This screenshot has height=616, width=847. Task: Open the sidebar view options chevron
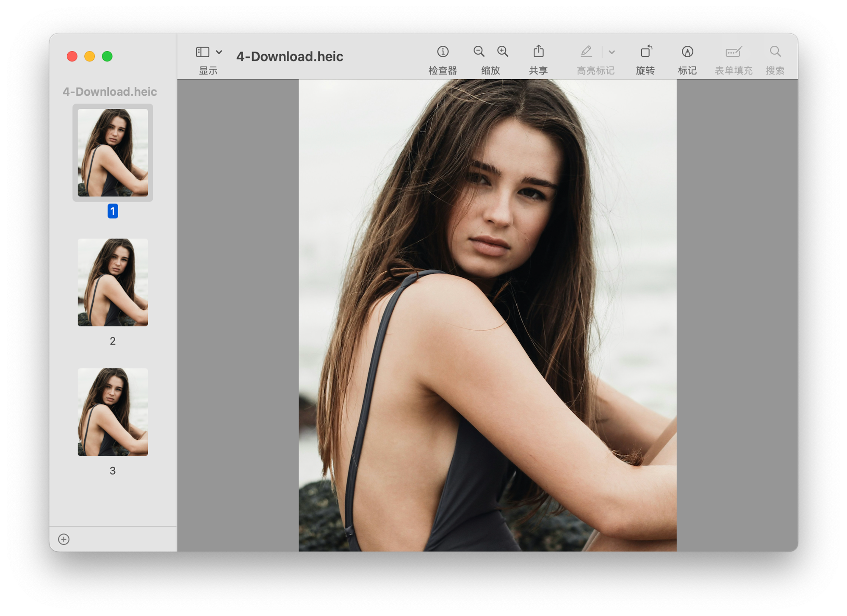tap(219, 52)
